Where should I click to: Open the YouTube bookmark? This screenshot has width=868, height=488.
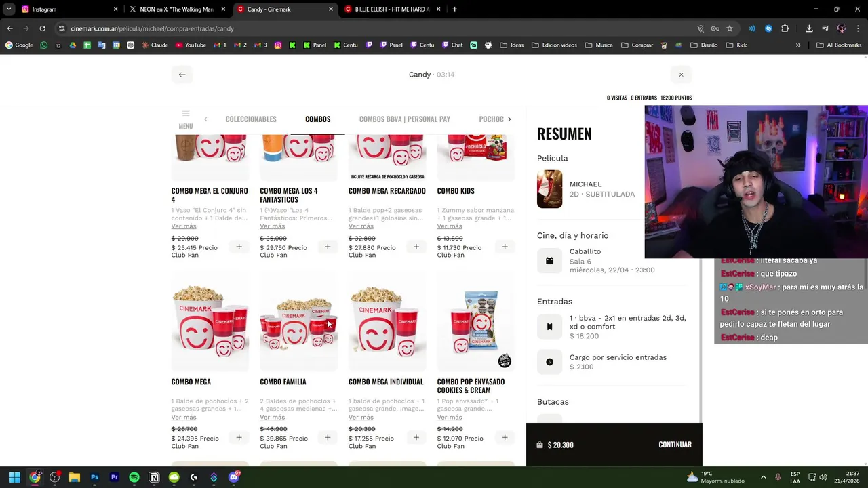click(x=191, y=45)
